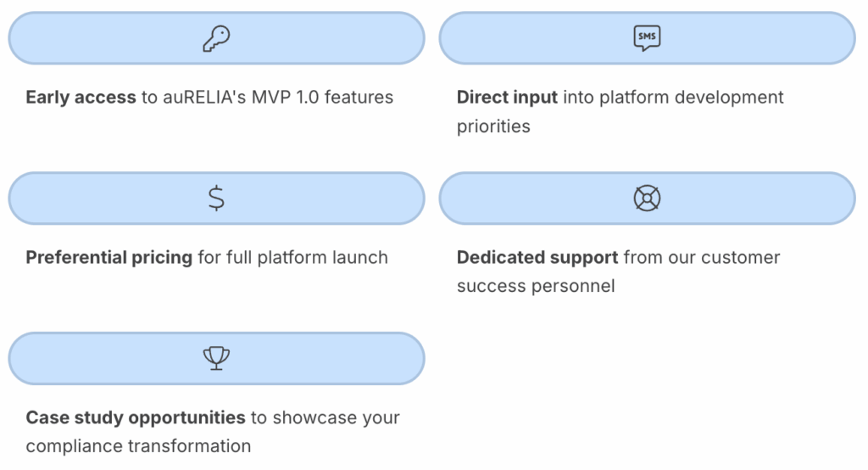Click "to showcase your" in case study text
Viewport: 868px width, 470px height.
325,417
